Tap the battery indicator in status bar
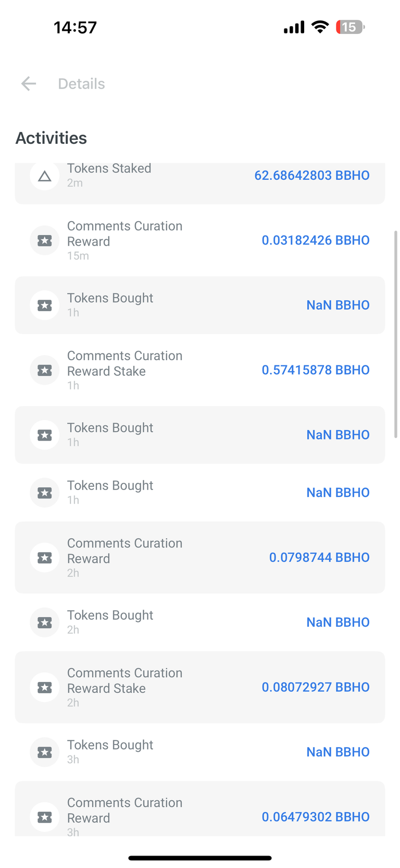The image size is (400, 868). [x=350, y=27]
